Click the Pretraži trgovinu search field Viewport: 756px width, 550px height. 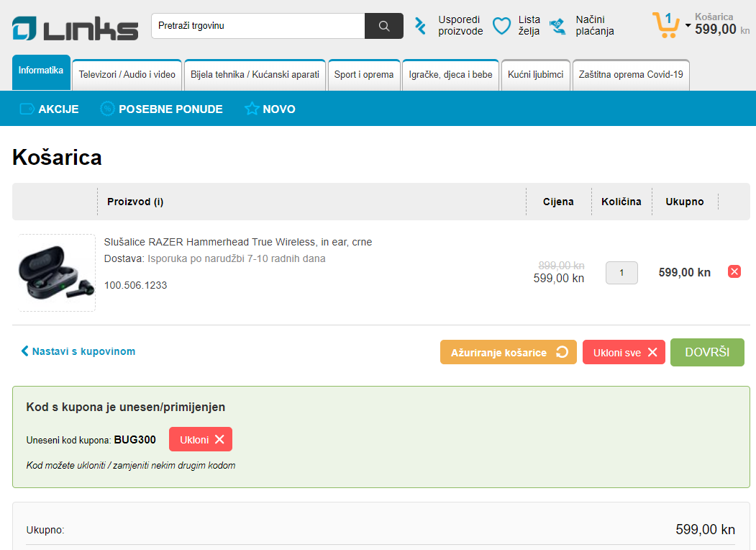[x=258, y=26]
